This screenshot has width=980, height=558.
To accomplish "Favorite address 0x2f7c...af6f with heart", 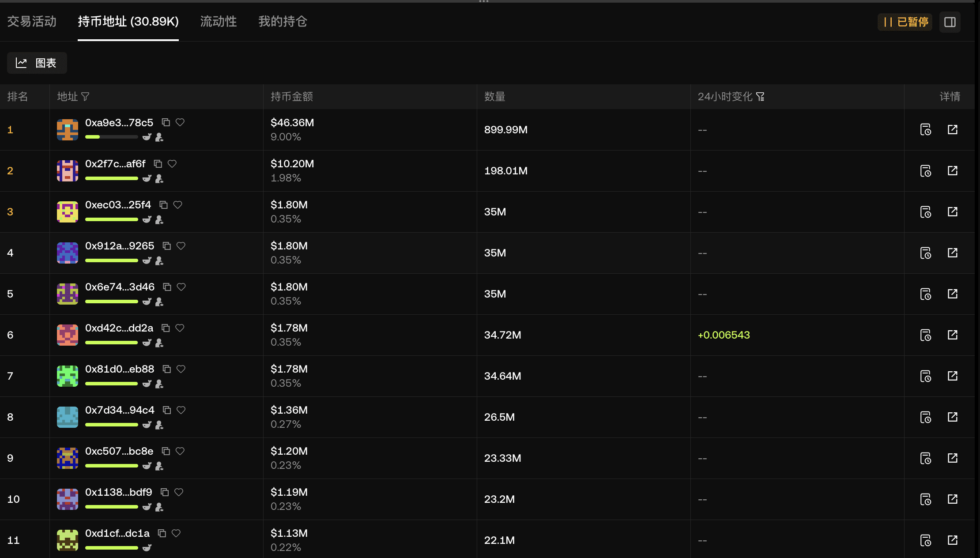I will coord(172,164).
